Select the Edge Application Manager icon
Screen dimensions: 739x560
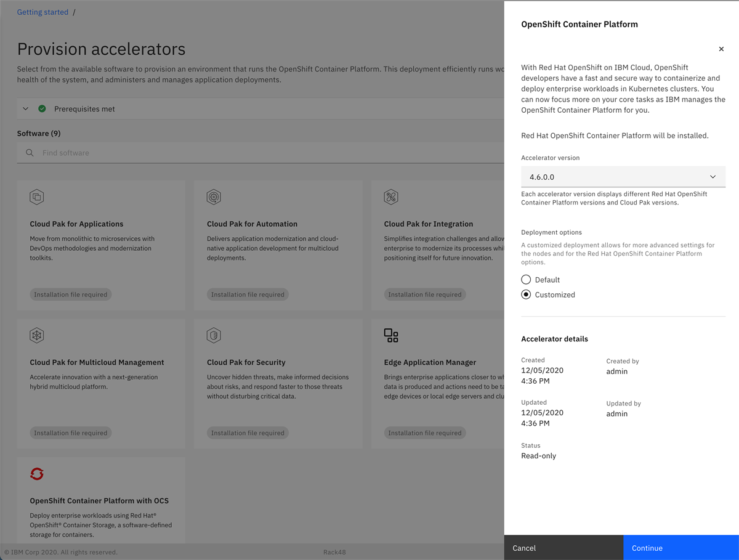390,335
